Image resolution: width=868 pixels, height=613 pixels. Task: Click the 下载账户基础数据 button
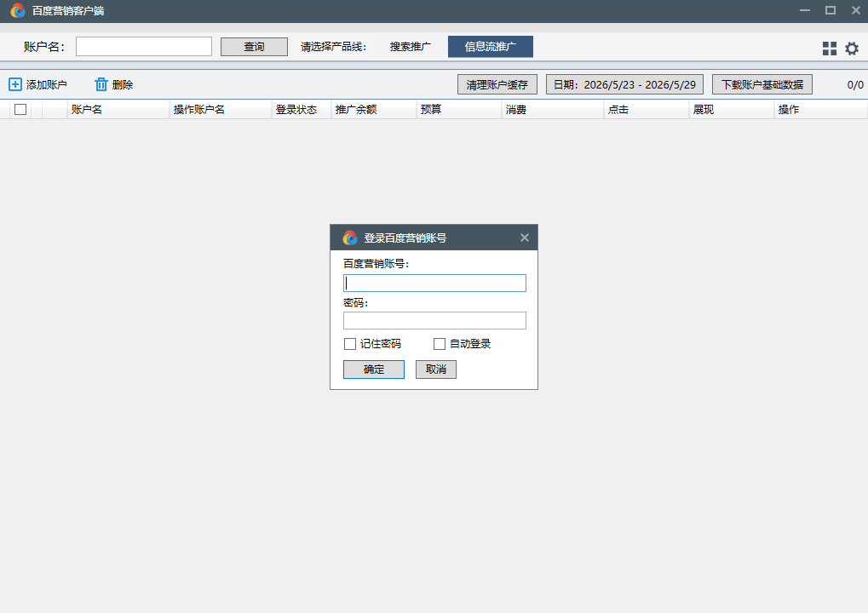click(x=762, y=84)
